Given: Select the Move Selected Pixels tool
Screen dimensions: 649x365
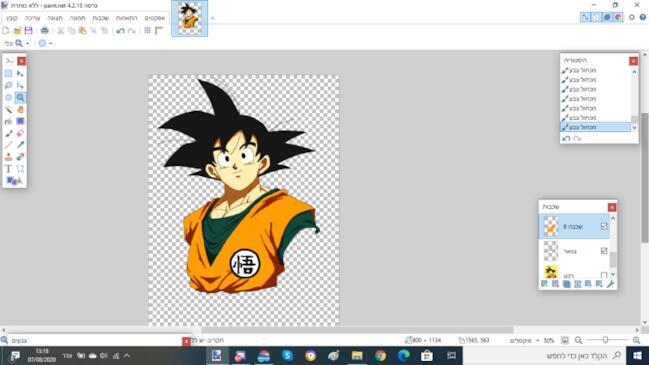Looking at the screenshot, I should 20,74.
